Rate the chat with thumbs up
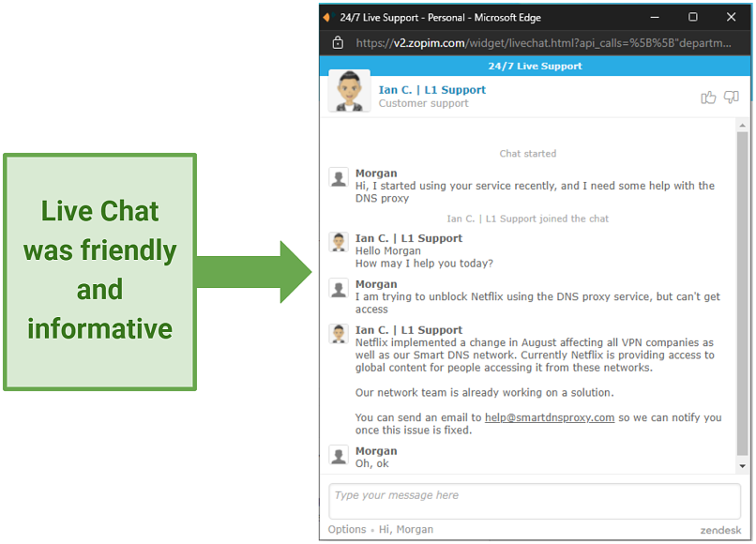 tap(708, 98)
